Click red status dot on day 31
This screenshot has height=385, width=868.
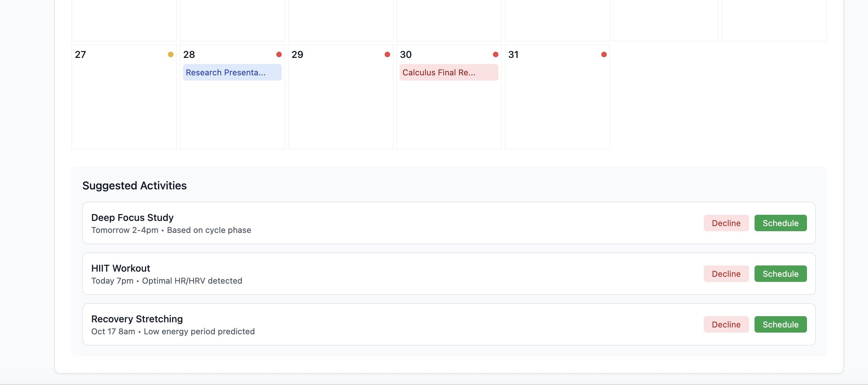click(604, 54)
